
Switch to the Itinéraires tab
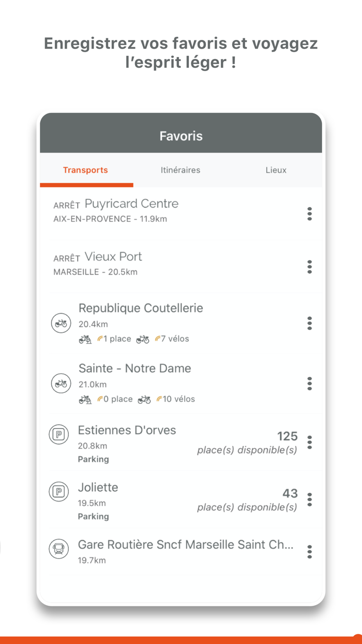pyautogui.click(x=180, y=170)
